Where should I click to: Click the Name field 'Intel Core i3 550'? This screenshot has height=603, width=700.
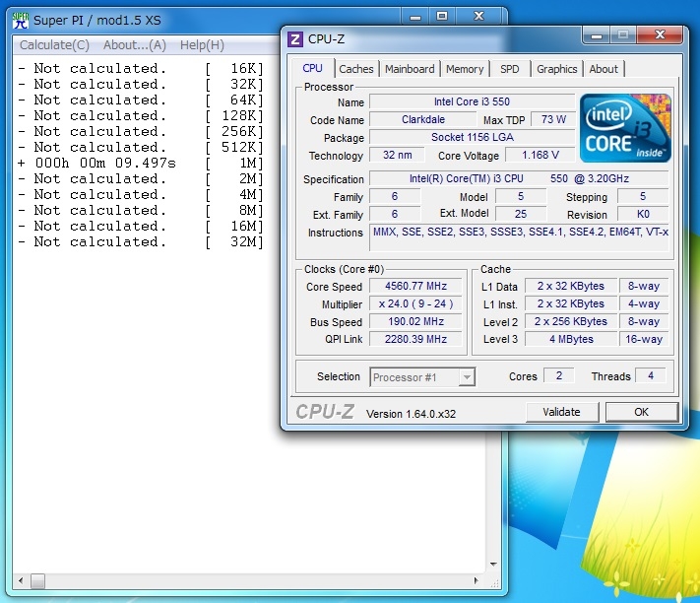(x=472, y=101)
